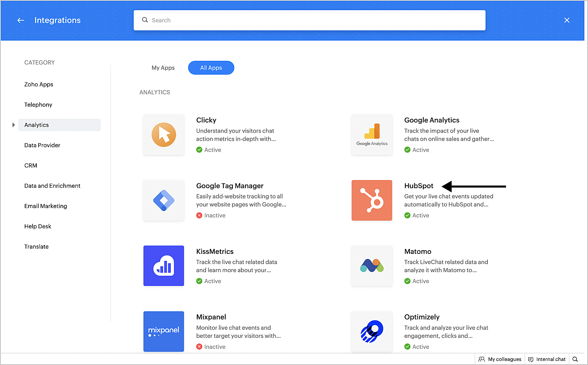Open the Clicky integration title
Image resolution: width=588 pixels, height=365 pixels.
point(206,120)
